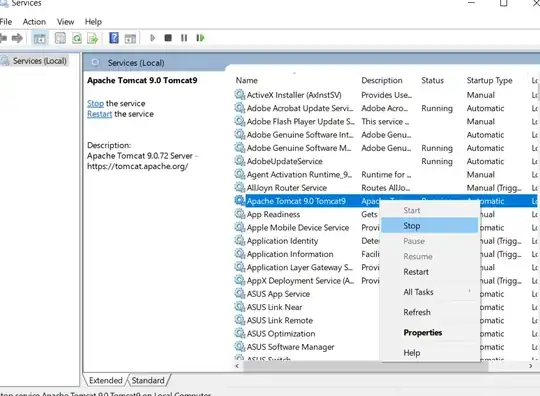Click the Start Service play toolbar icon
This screenshot has height=396, width=540.
153,38
